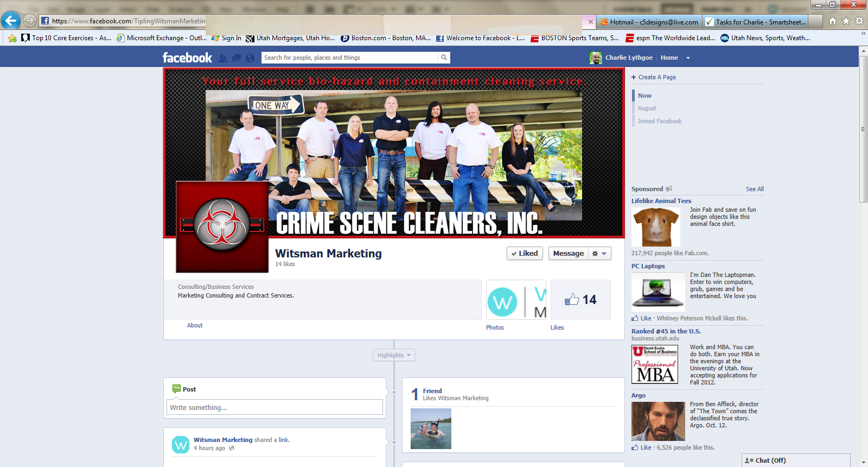868x467 pixels.
Task: Click the Message button
Action: click(568, 254)
